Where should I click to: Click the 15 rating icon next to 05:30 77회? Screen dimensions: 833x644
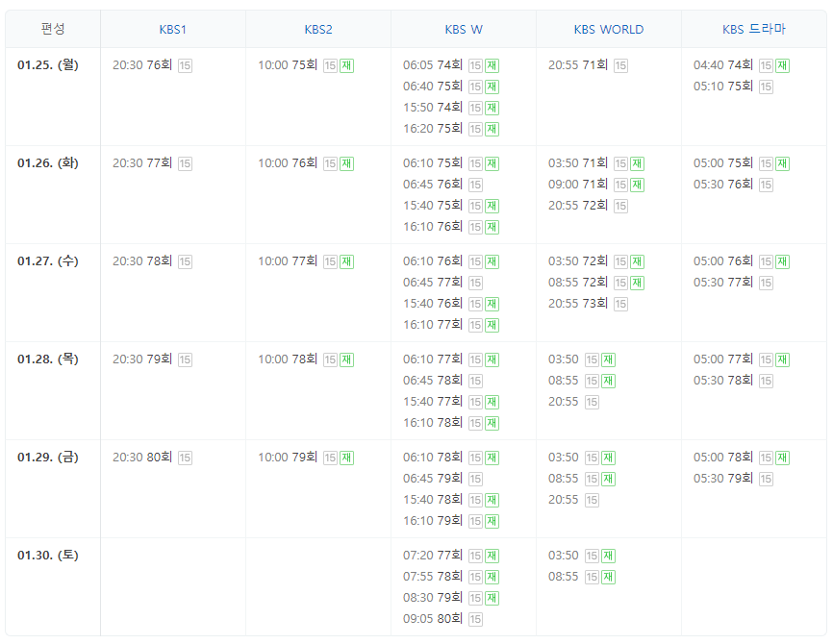(766, 283)
